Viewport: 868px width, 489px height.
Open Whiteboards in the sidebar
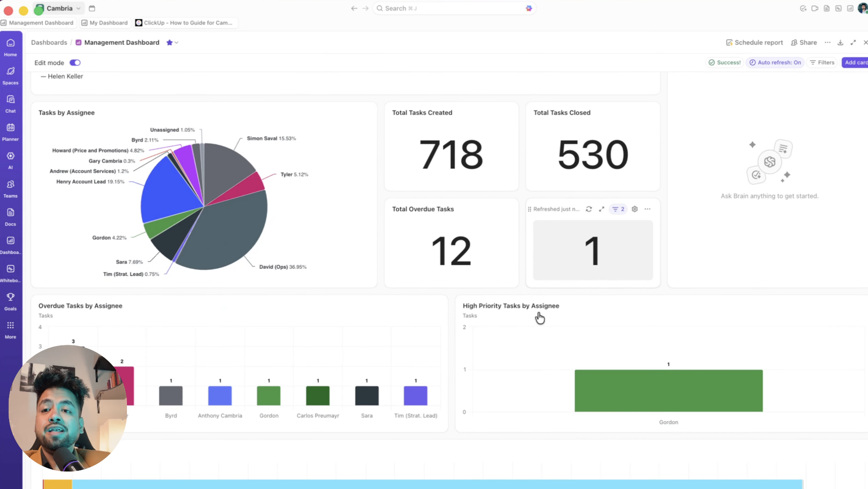[10, 273]
